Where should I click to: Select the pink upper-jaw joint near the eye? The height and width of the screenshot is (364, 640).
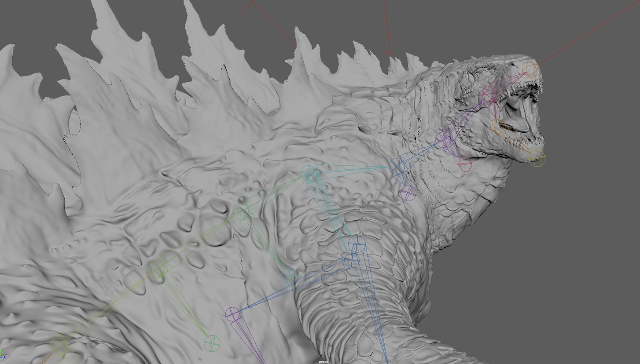(x=490, y=94)
